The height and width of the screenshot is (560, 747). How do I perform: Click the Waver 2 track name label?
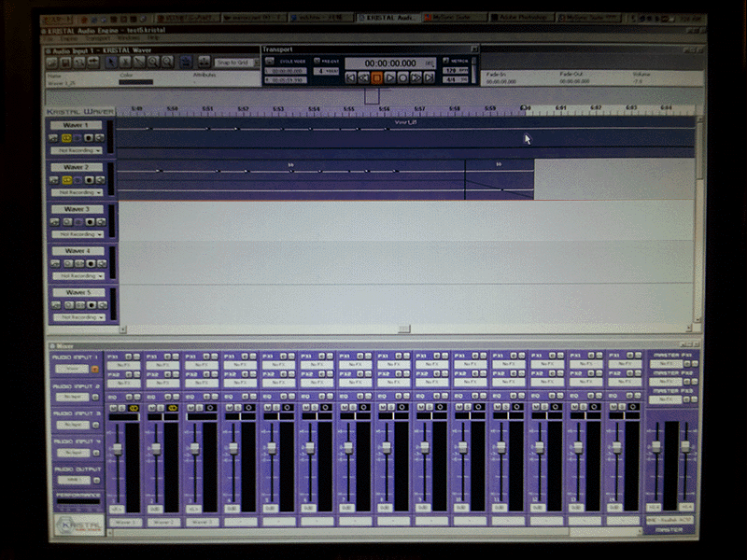coord(77,167)
